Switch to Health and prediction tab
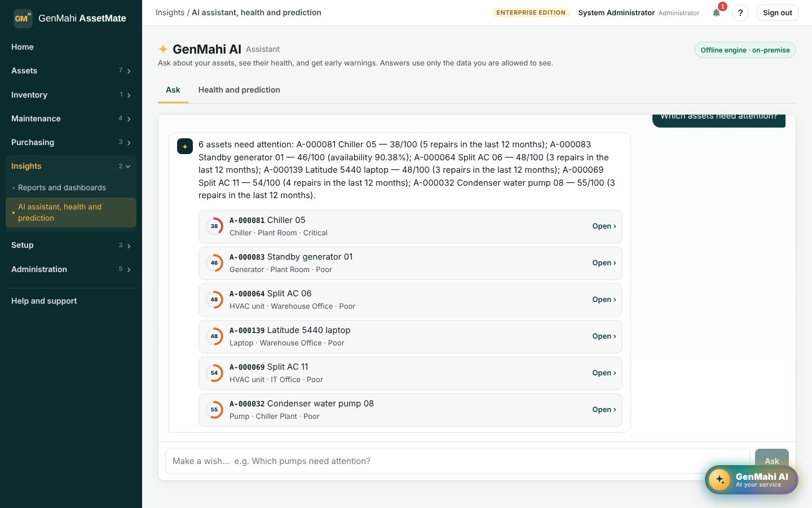The height and width of the screenshot is (508, 812). pos(239,90)
